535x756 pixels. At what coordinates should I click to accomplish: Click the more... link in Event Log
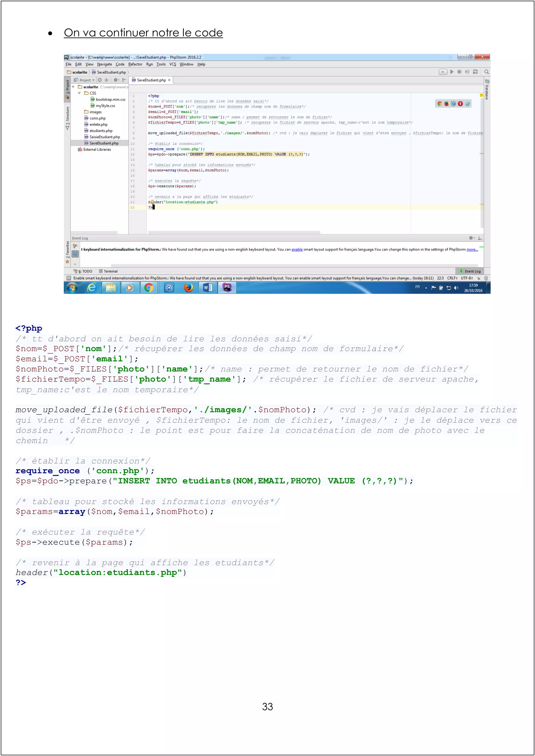[472, 250]
